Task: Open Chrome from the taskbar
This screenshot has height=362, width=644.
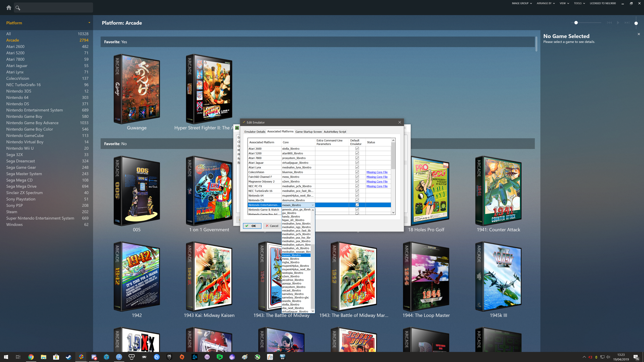Action: click(31, 357)
